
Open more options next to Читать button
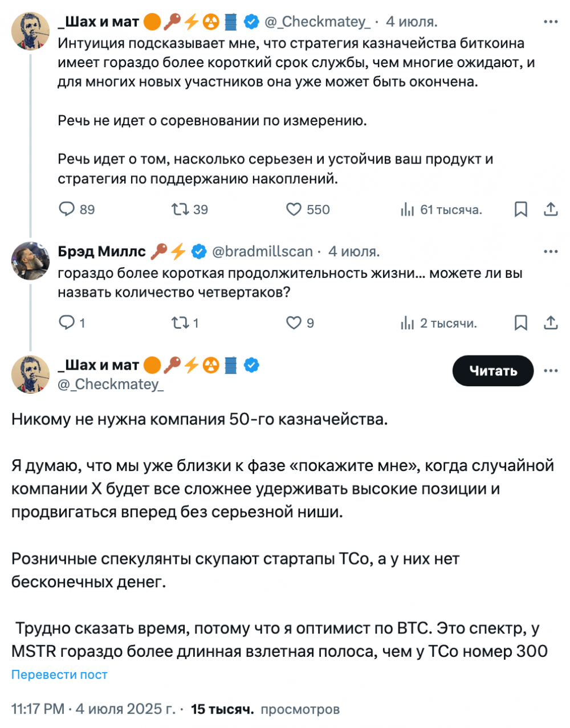point(551,371)
